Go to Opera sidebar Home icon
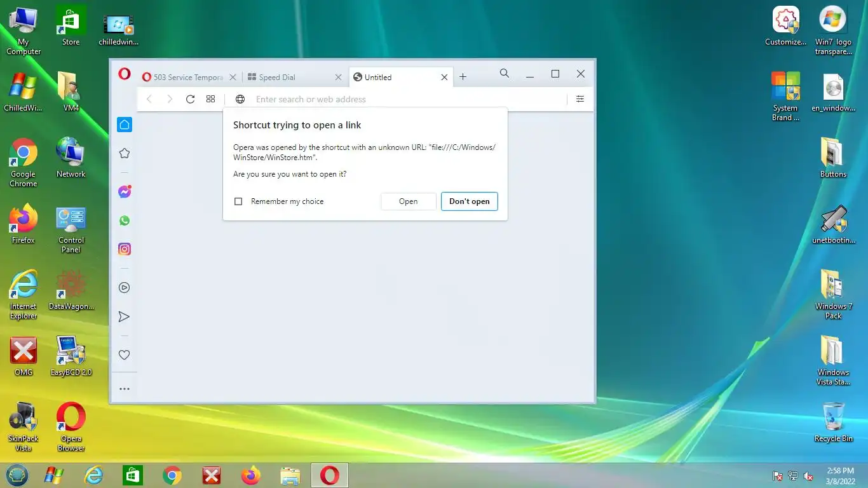The height and width of the screenshot is (488, 868). [125, 125]
